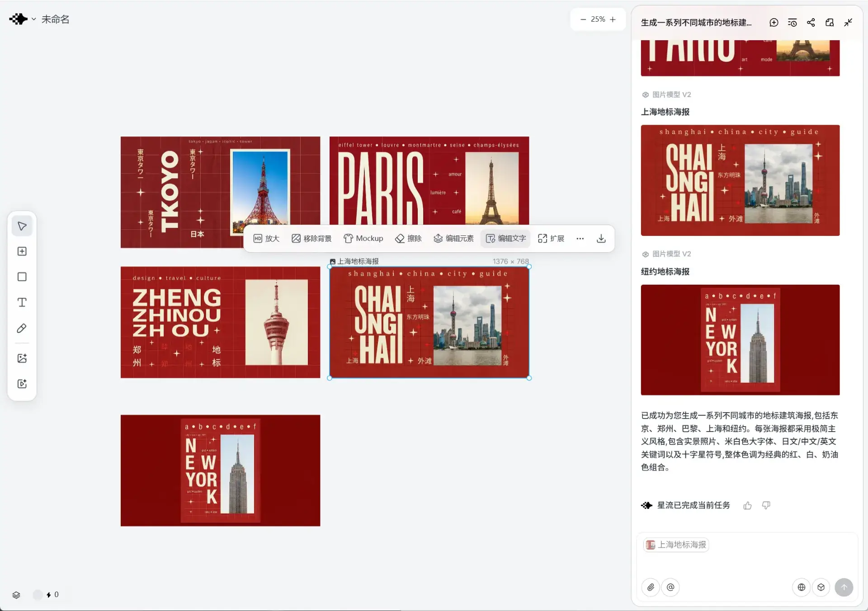Open the more options ellipsis menu
The height and width of the screenshot is (611, 868).
(580, 239)
